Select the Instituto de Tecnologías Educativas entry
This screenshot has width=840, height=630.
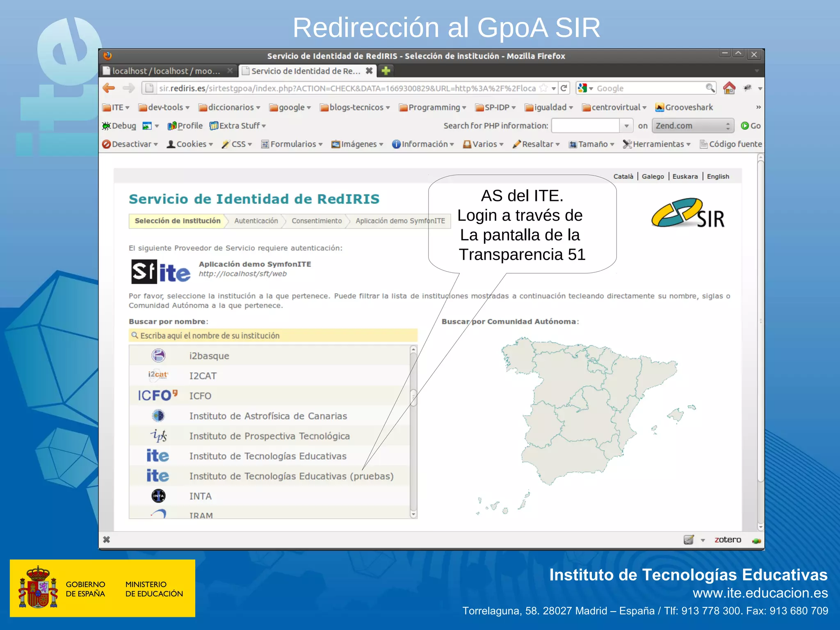tap(269, 456)
